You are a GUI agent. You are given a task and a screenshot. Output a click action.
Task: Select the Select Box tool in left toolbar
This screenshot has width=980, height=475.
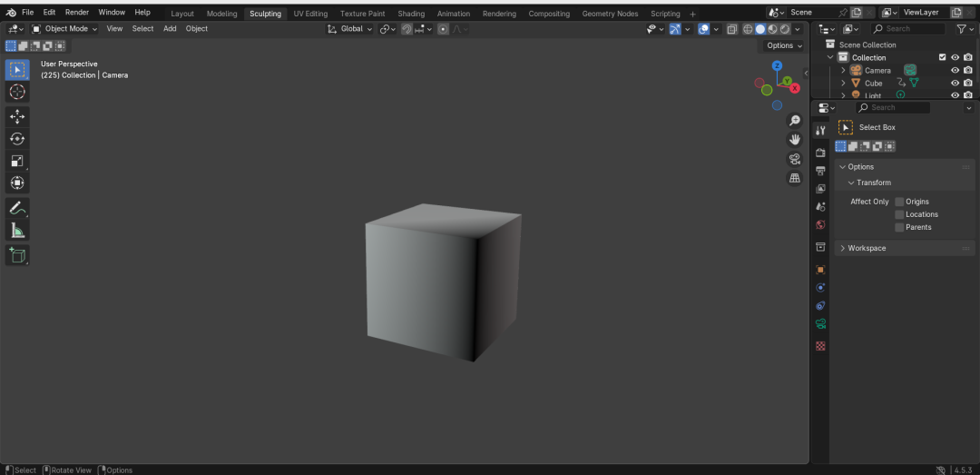click(17, 70)
